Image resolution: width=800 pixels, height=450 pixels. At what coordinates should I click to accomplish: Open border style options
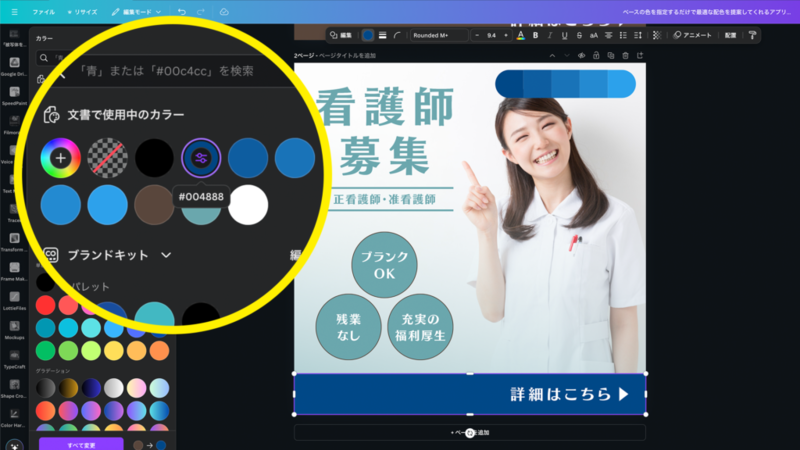click(382, 35)
